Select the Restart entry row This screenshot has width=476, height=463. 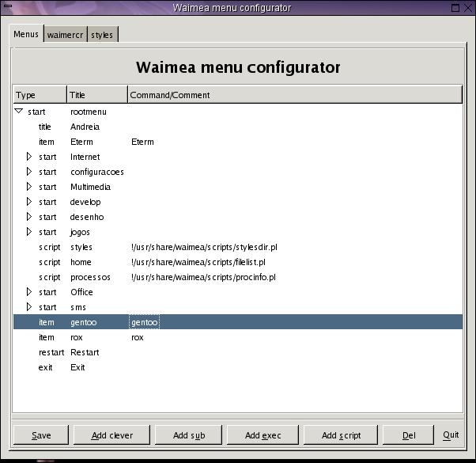pyautogui.click(x=85, y=352)
